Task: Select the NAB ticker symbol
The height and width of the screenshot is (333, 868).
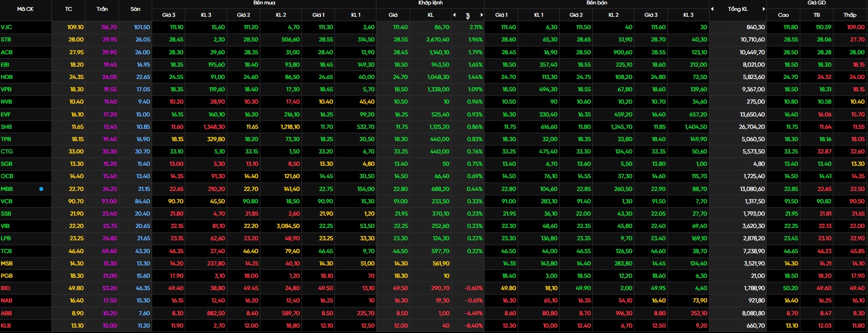Action: point(6,300)
